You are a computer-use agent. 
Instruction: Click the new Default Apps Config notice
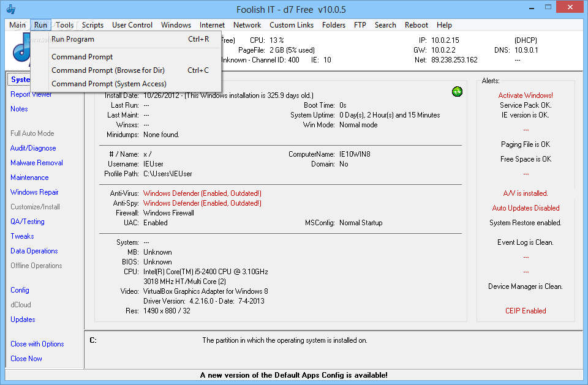293,375
